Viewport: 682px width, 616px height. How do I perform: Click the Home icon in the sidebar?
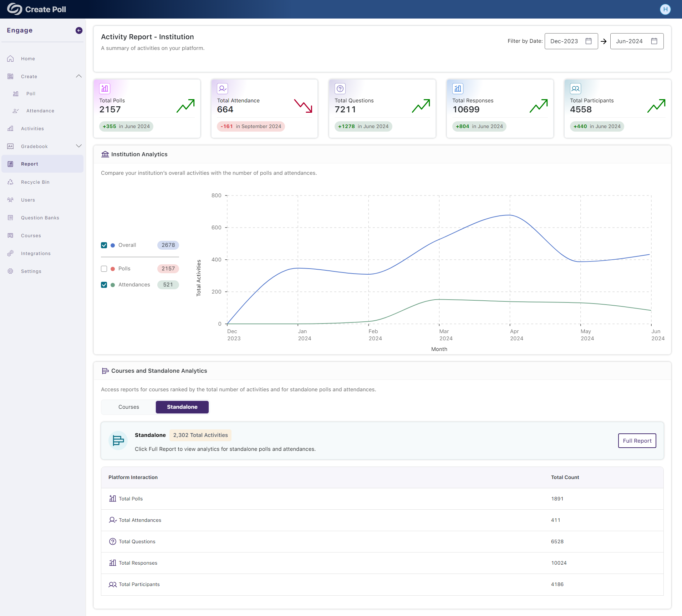tap(10, 59)
